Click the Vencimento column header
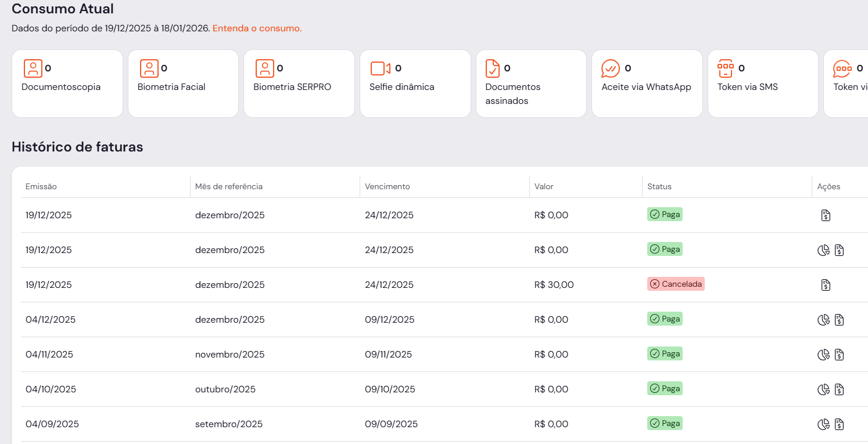Viewport: 868px width, 444px height. [x=387, y=187]
